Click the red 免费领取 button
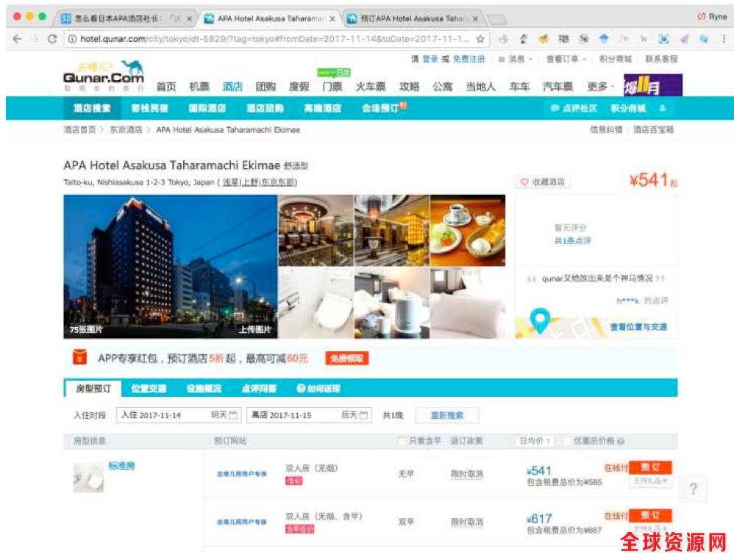 point(347,359)
